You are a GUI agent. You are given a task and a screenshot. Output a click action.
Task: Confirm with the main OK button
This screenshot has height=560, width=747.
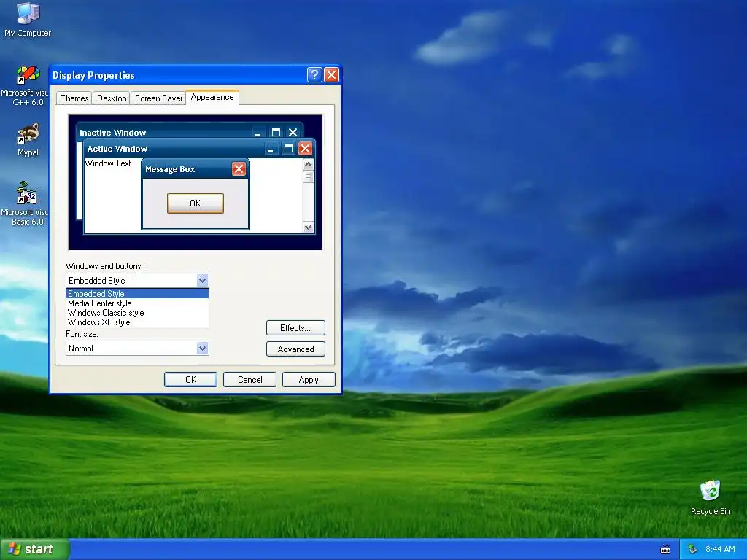(190, 379)
